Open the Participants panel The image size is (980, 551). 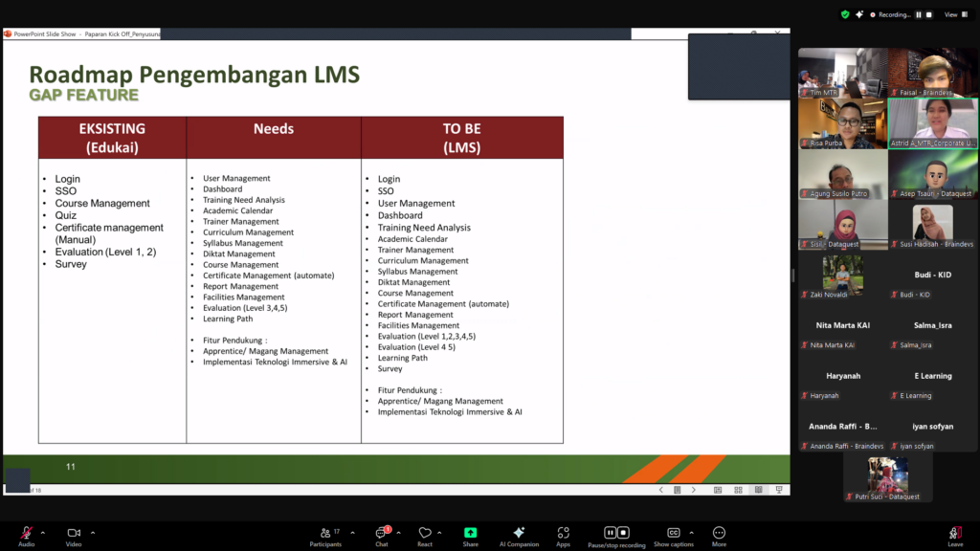pyautogui.click(x=325, y=533)
